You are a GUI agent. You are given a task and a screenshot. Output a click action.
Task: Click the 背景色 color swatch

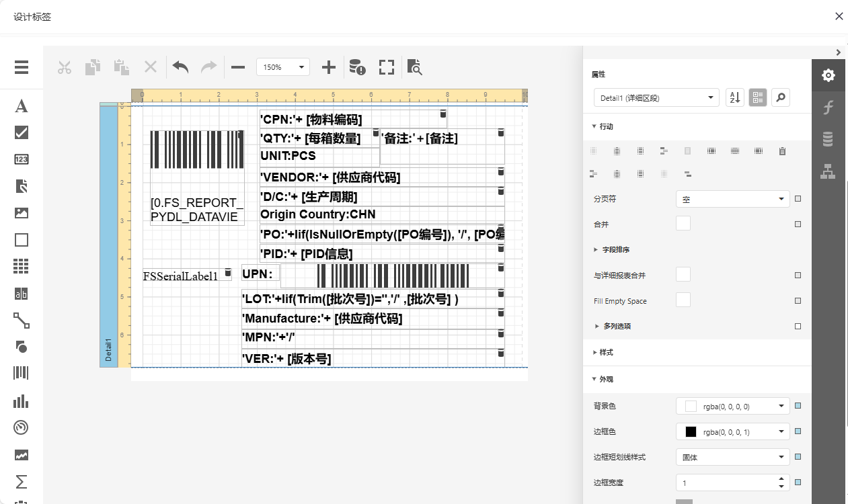691,406
